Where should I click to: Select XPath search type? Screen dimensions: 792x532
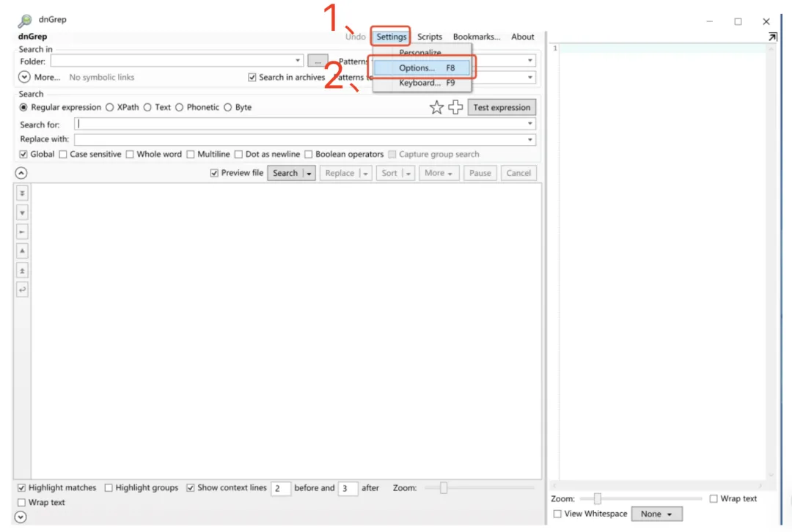109,108
